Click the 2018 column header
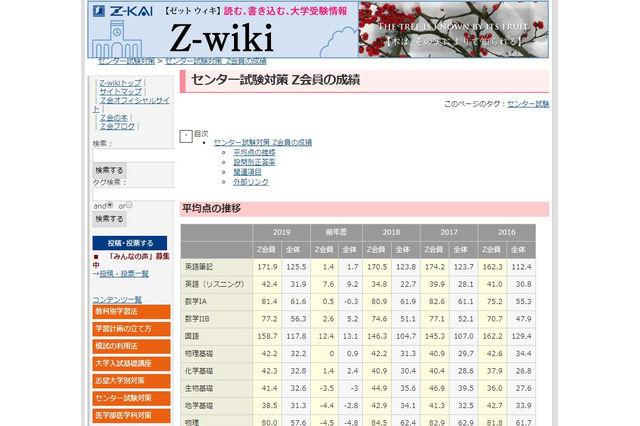 point(391,232)
